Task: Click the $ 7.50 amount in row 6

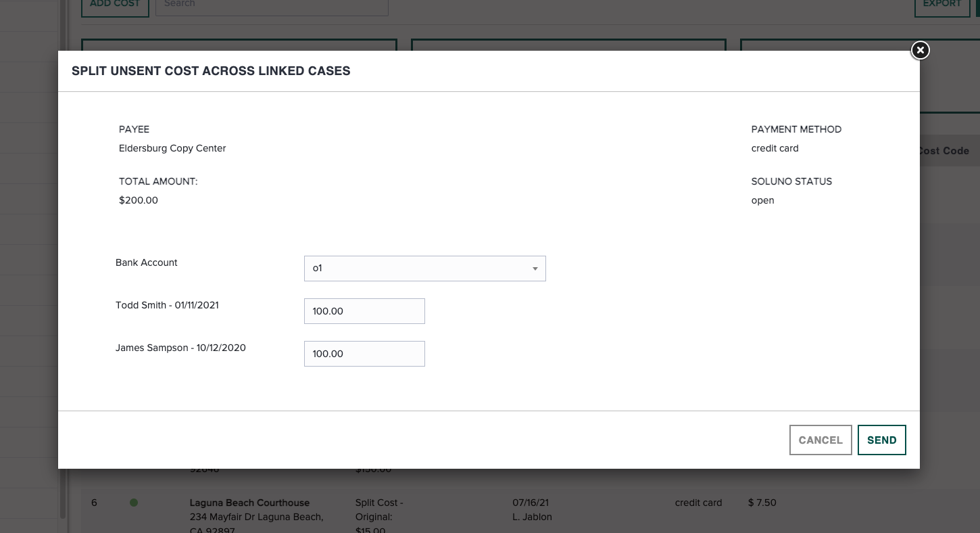Action: (x=762, y=503)
